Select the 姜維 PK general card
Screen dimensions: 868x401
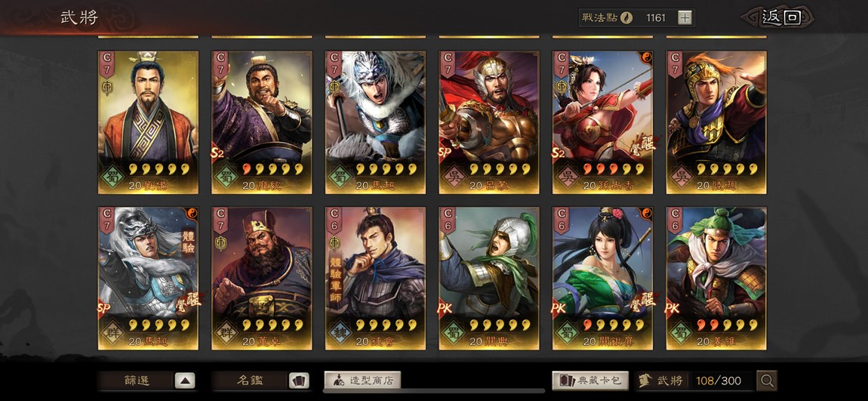[716, 279]
